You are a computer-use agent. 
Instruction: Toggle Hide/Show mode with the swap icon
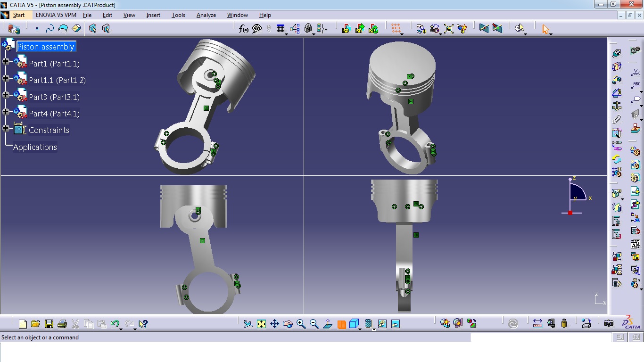pyautogui.click(x=395, y=324)
